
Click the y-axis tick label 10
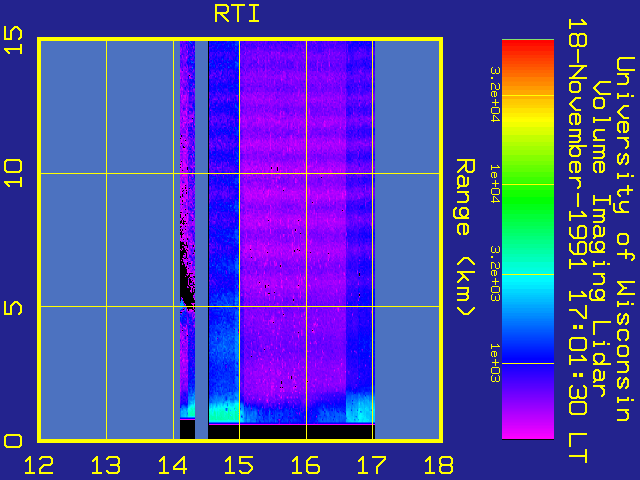[13, 173]
